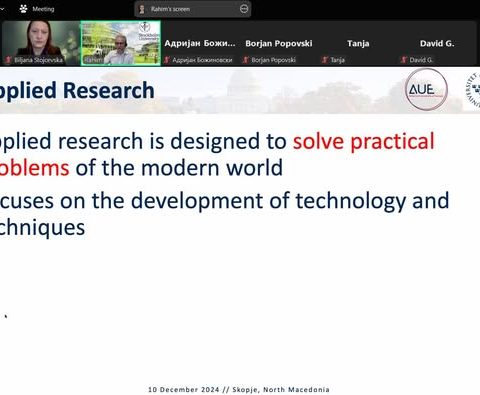Click the Meeting label in the top bar
The height and width of the screenshot is (395, 480).
[43, 9]
